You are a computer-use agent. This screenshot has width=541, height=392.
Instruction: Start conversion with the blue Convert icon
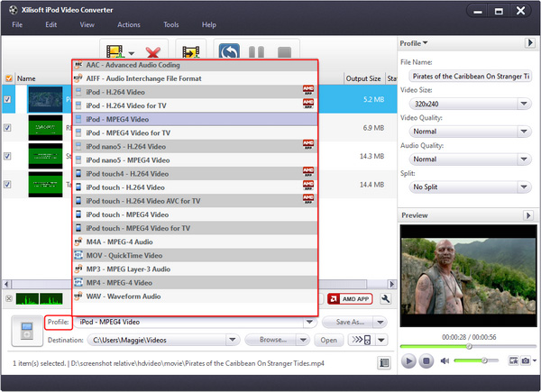229,51
